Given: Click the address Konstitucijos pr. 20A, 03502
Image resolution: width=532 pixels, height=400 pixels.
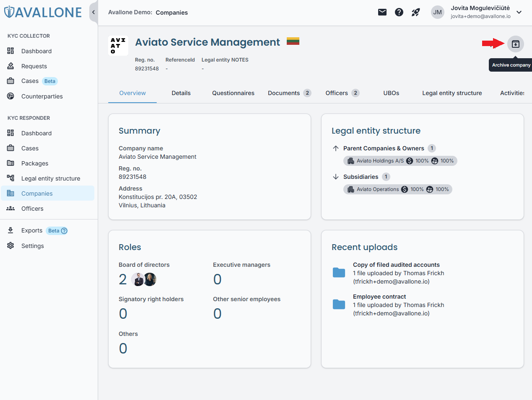Looking at the screenshot, I should (x=158, y=197).
